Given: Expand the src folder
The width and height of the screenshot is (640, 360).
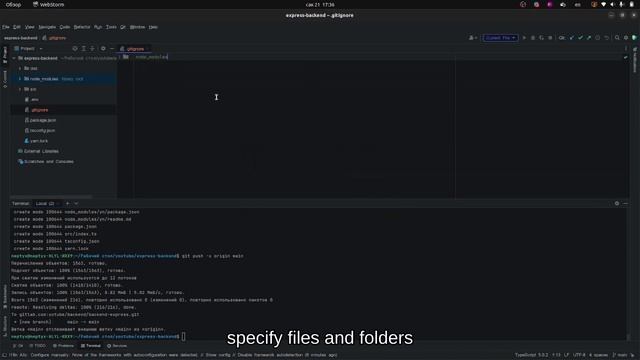Looking at the screenshot, I should [x=20, y=89].
